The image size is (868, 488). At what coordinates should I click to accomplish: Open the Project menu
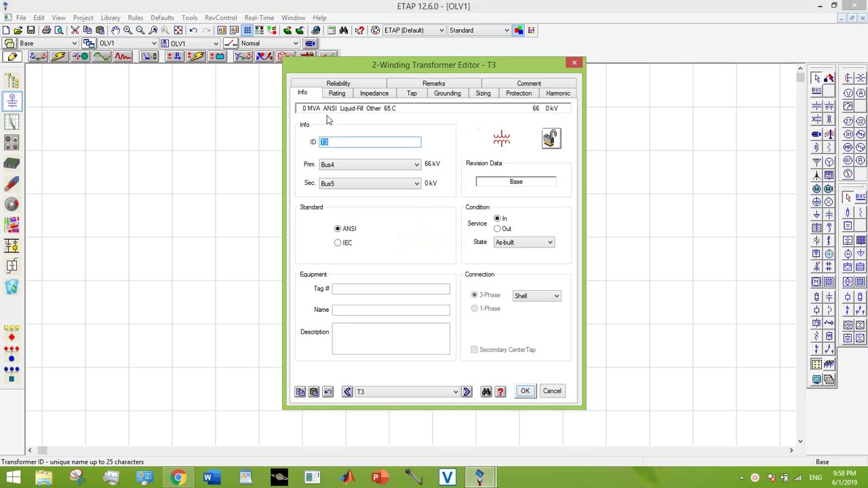(83, 18)
